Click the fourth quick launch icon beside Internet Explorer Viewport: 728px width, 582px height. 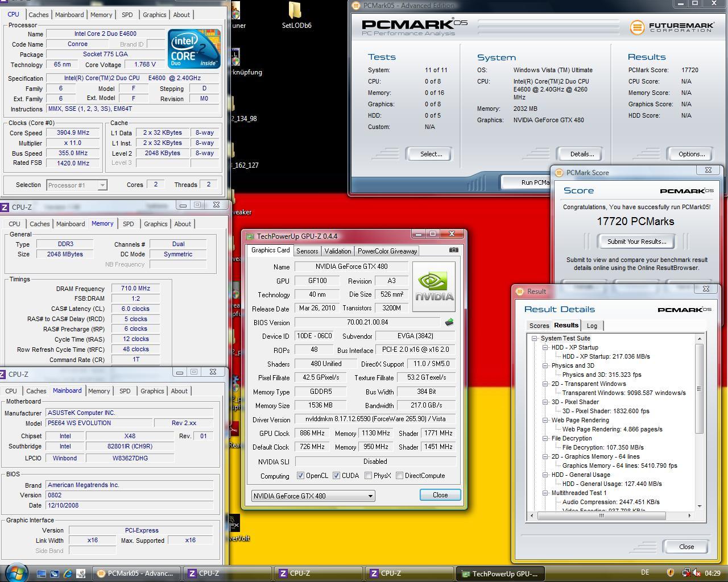(x=81, y=573)
